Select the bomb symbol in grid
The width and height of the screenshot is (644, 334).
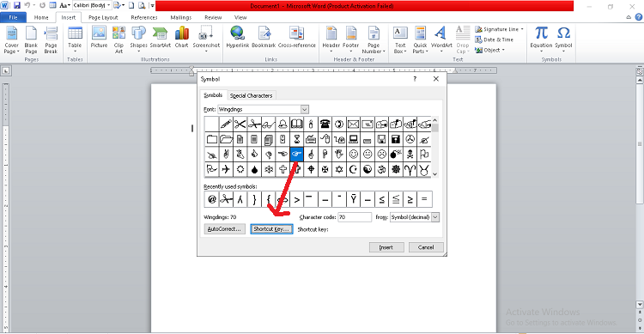[396, 154]
